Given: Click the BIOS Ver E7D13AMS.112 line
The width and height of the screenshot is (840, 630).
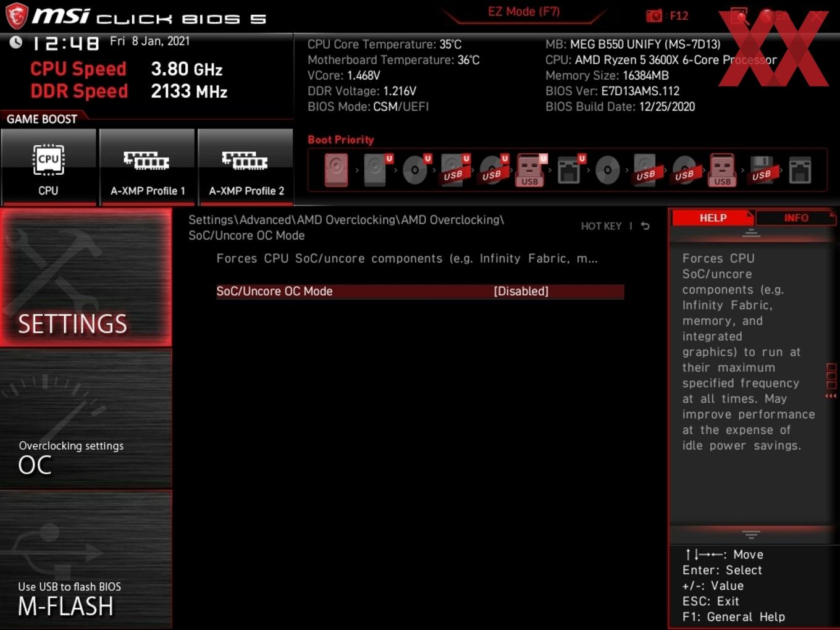Looking at the screenshot, I should pos(612,91).
